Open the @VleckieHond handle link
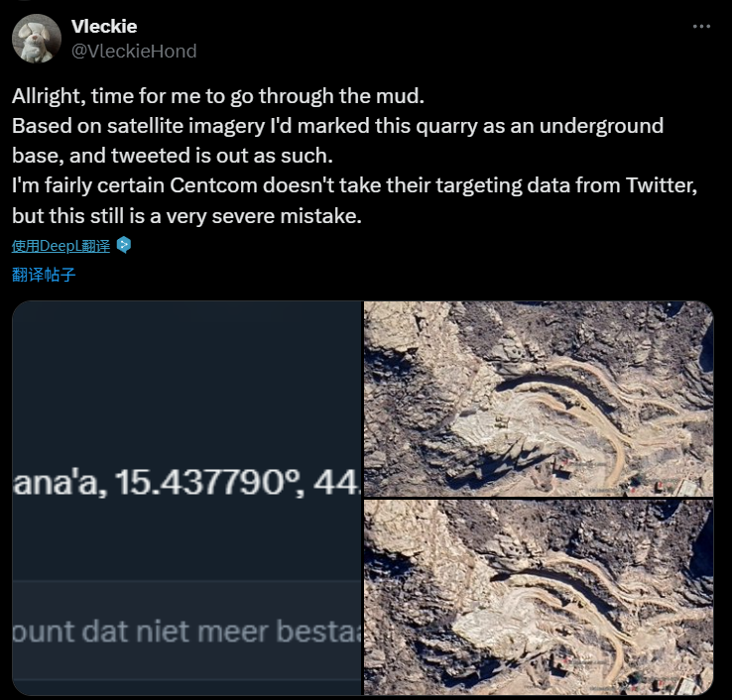The width and height of the screenshot is (732, 700). [x=134, y=51]
